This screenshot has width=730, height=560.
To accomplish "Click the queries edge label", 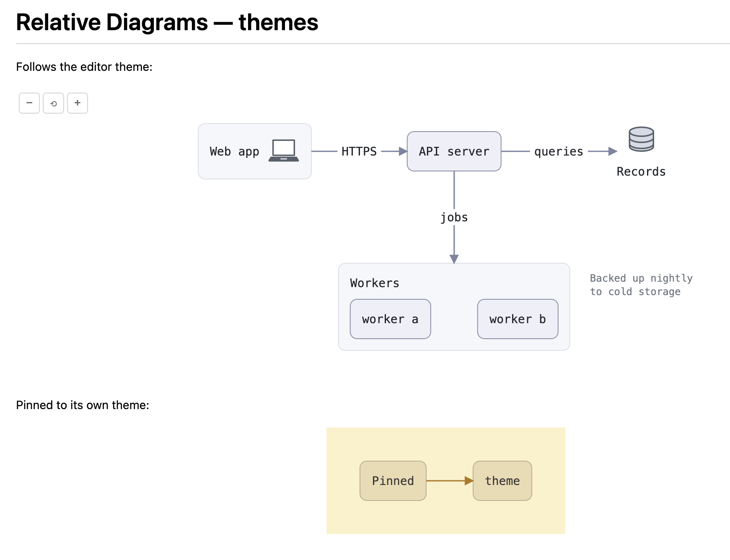I will pos(559,151).
